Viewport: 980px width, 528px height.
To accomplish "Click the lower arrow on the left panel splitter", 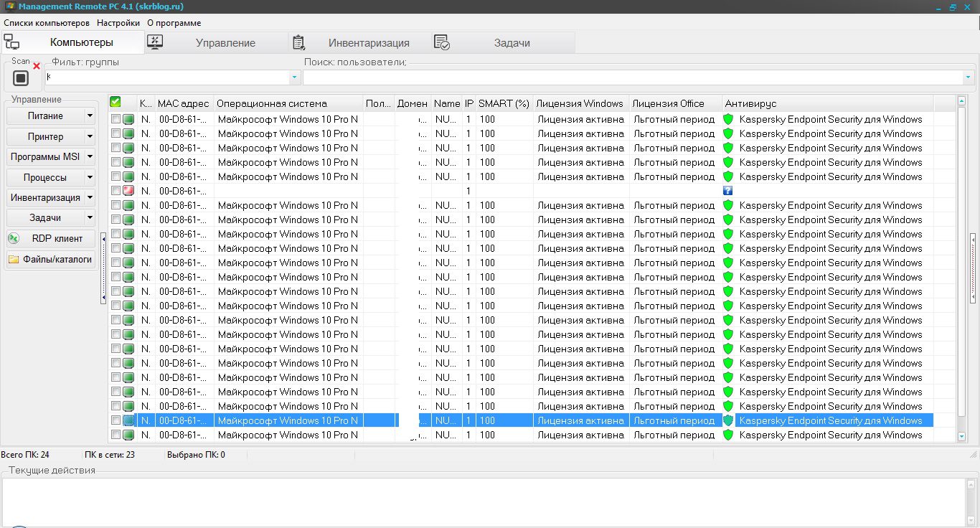I will click(103, 296).
